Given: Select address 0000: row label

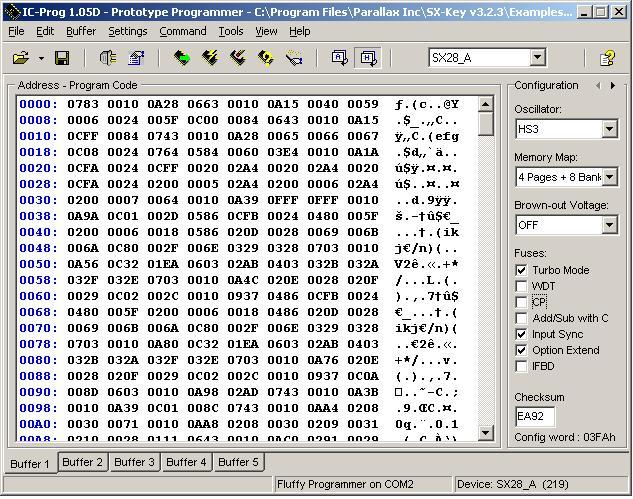Looking at the screenshot, I should 38,104.
